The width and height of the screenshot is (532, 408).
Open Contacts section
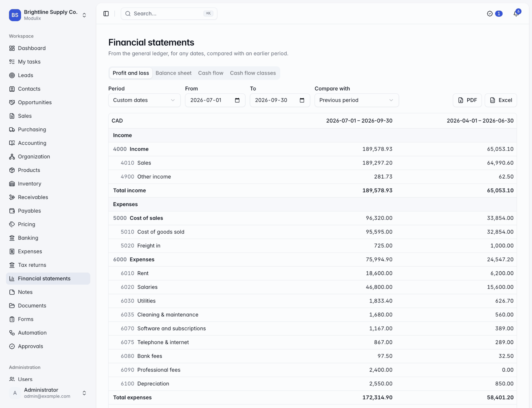click(x=48, y=89)
